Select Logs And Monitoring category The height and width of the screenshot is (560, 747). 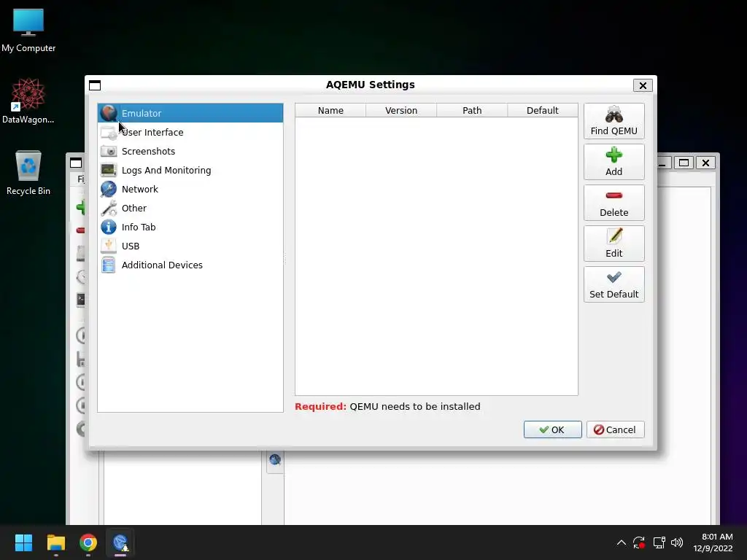pos(190,171)
